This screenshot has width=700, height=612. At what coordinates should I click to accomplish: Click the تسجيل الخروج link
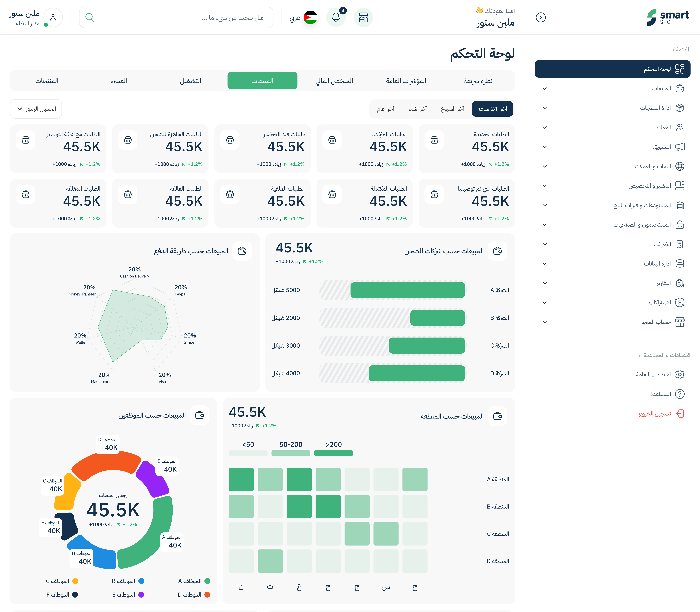pyautogui.click(x=655, y=414)
